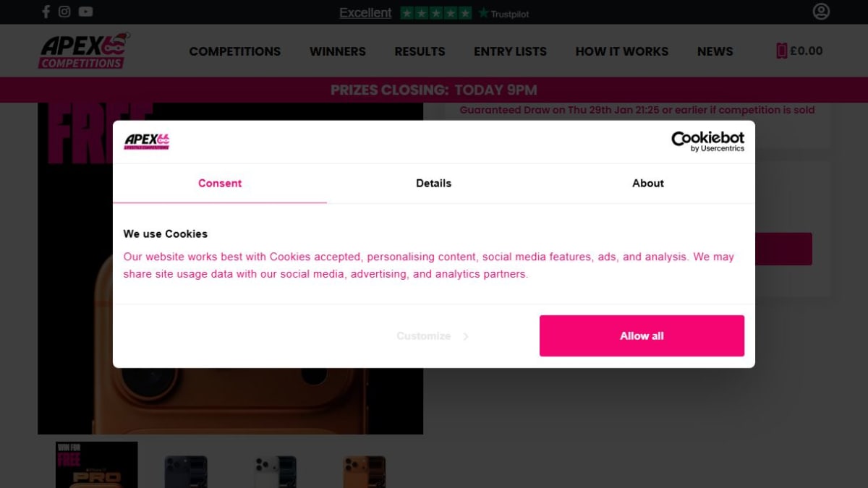Click the Apex Competitions logo in header
Viewport: 868px width, 488px height.
(x=84, y=51)
